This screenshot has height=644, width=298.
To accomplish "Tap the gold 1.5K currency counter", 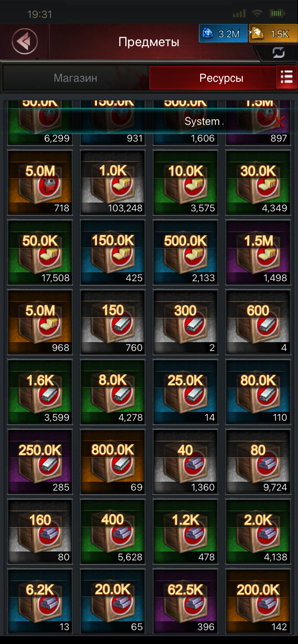I will click(273, 33).
